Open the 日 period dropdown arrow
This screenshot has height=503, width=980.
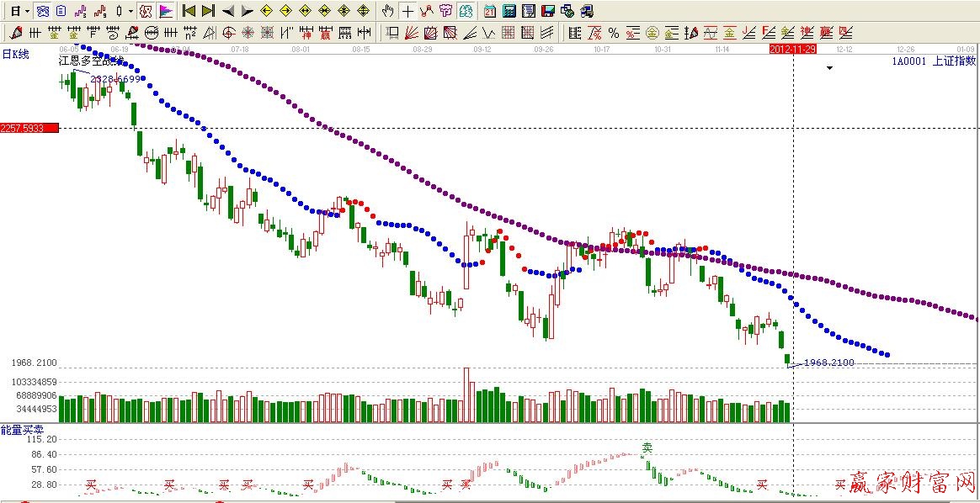point(27,11)
